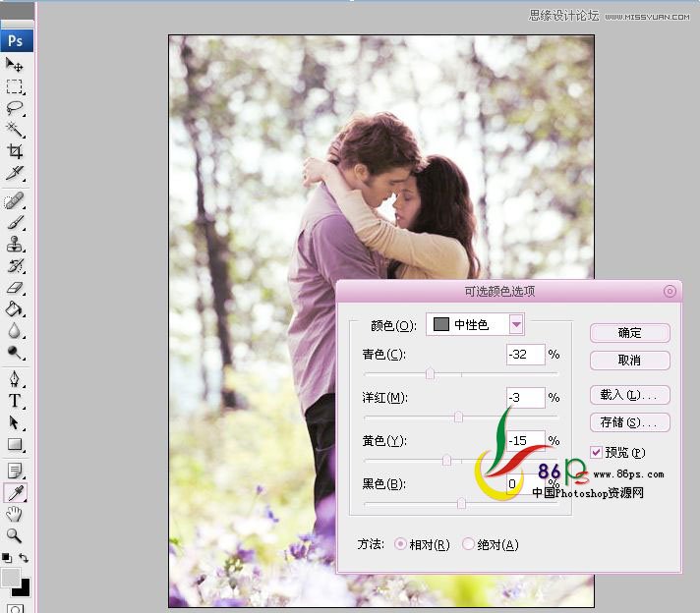
Task: Toggle the 预览(P) checkbox
Action: click(x=596, y=453)
